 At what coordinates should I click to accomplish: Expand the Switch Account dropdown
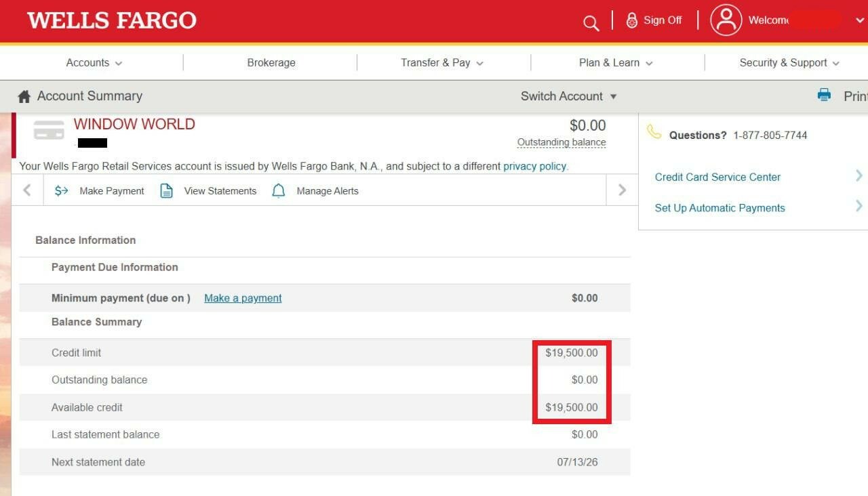[x=569, y=96]
